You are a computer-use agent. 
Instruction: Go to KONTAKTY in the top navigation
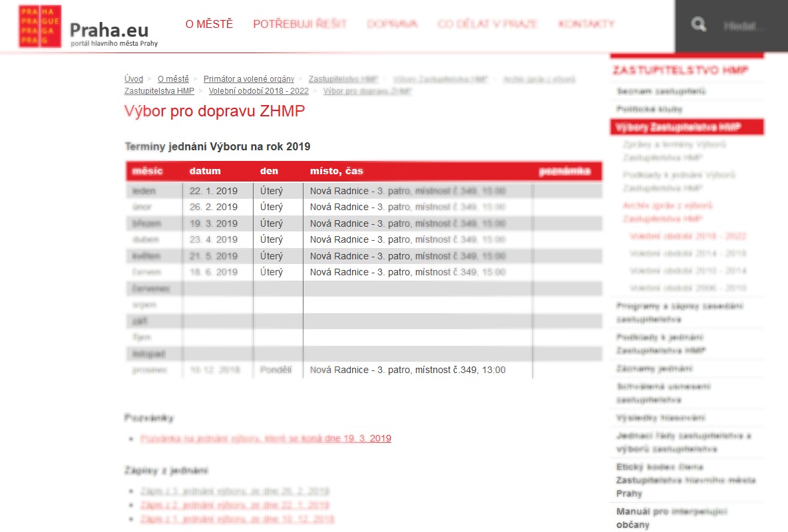coord(586,25)
